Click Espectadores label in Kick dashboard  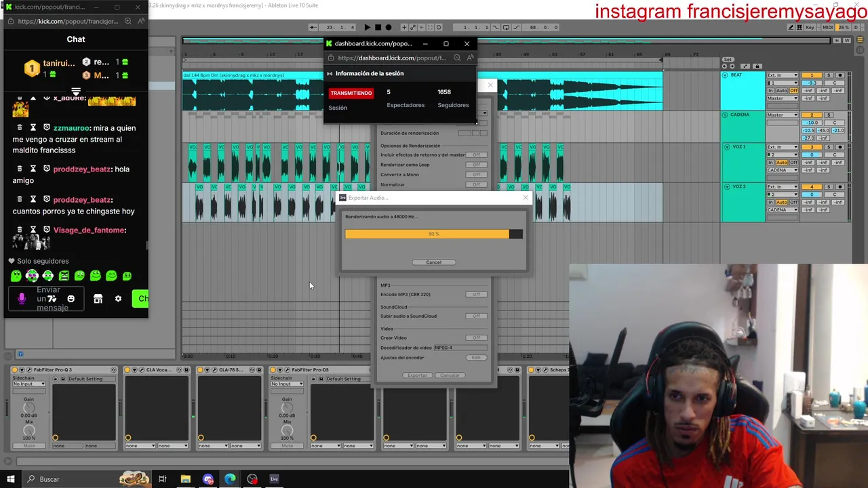click(406, 105)
